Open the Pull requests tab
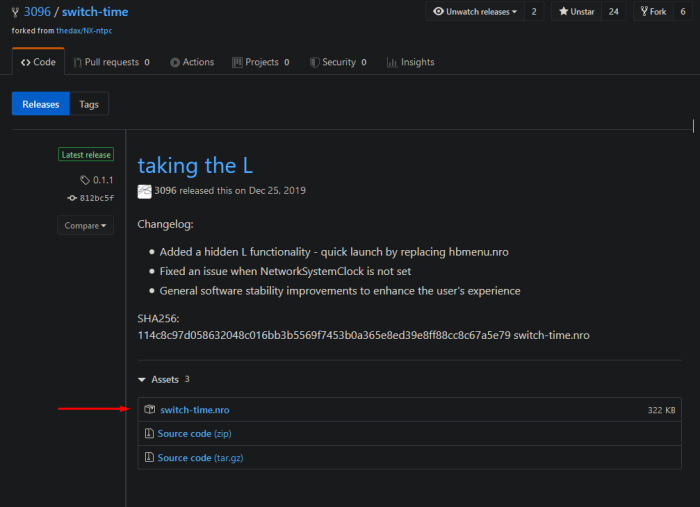700x507 pixels. tap(112, 62)
